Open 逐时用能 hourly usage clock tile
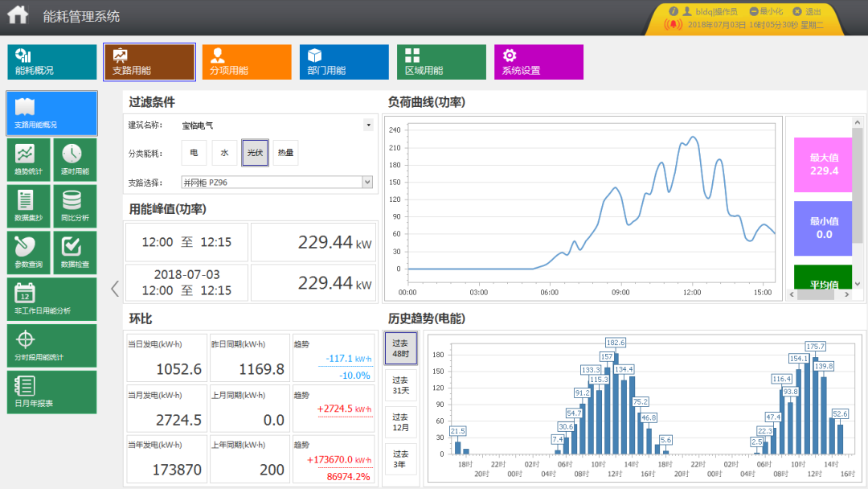868x489 pixels. tap(74, 159)
